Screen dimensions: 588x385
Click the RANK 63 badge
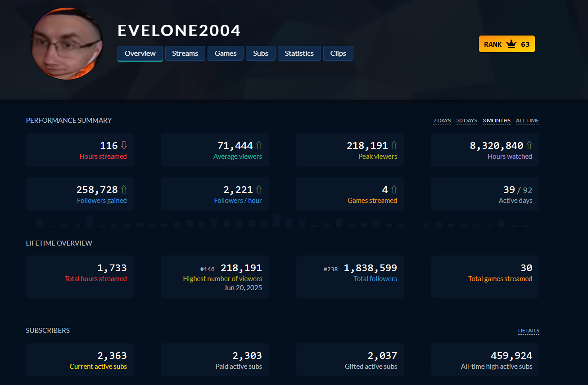click(507, 44)
